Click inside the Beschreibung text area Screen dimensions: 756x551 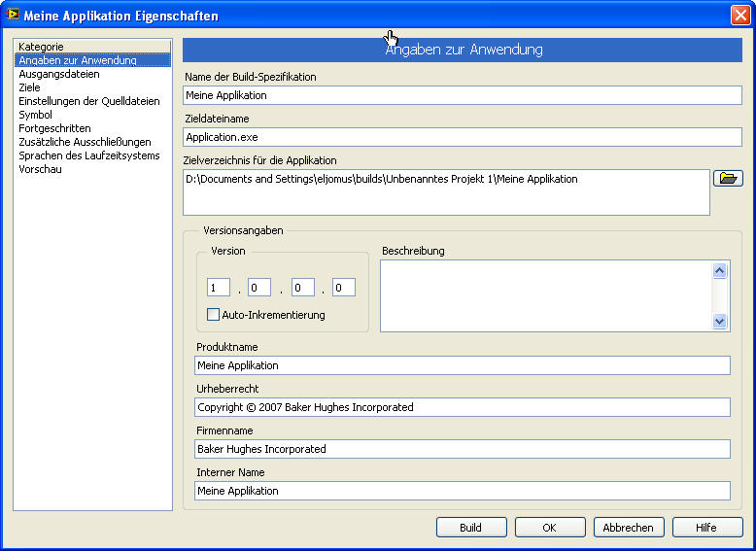pos(546,296)
